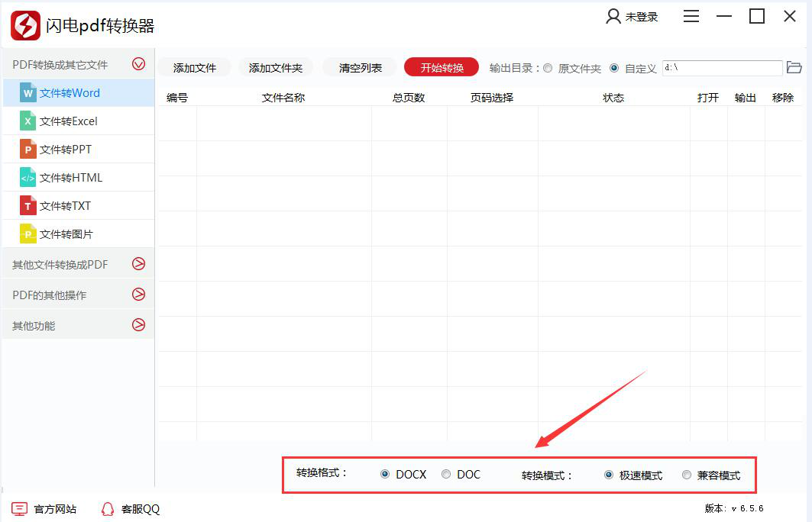Image resolution: width=812 pixels, height=522 pixels.
Task: Click the 编号 column header
Action: pos(177,97)
